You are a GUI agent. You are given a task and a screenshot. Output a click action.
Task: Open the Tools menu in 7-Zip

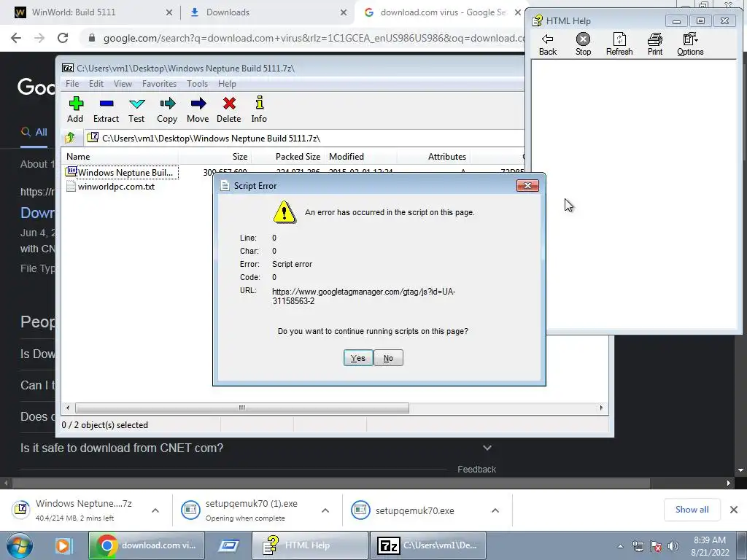coord(197,84)
